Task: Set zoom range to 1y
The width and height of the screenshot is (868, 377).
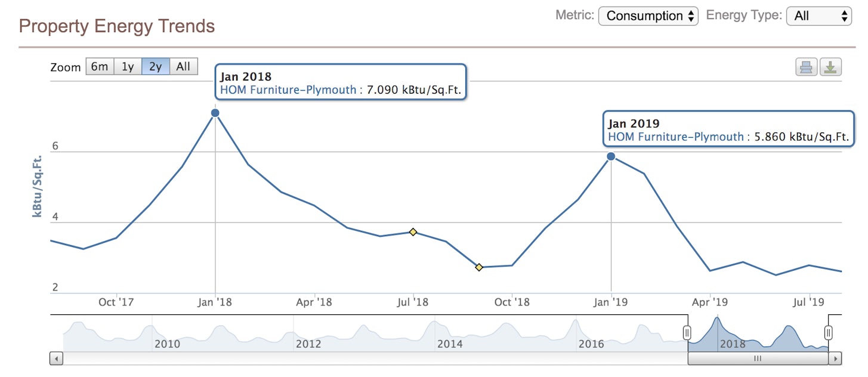Action: [x=128, y=67]
